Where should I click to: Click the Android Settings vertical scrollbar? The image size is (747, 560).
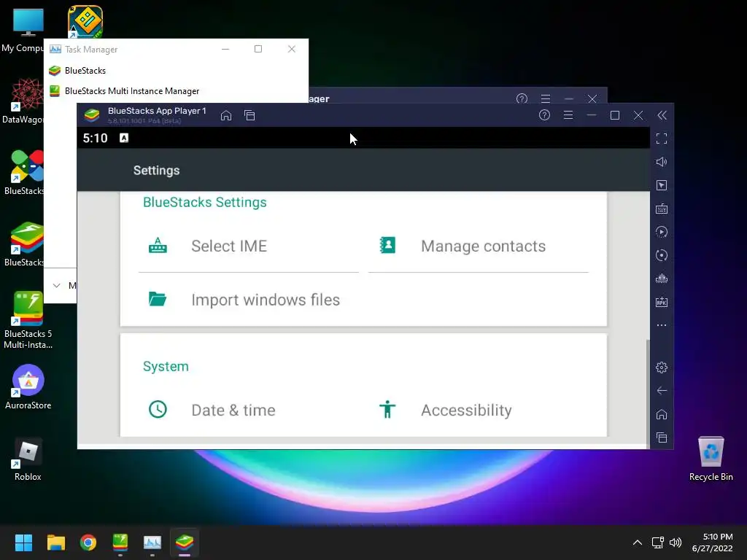pos(648,393)
